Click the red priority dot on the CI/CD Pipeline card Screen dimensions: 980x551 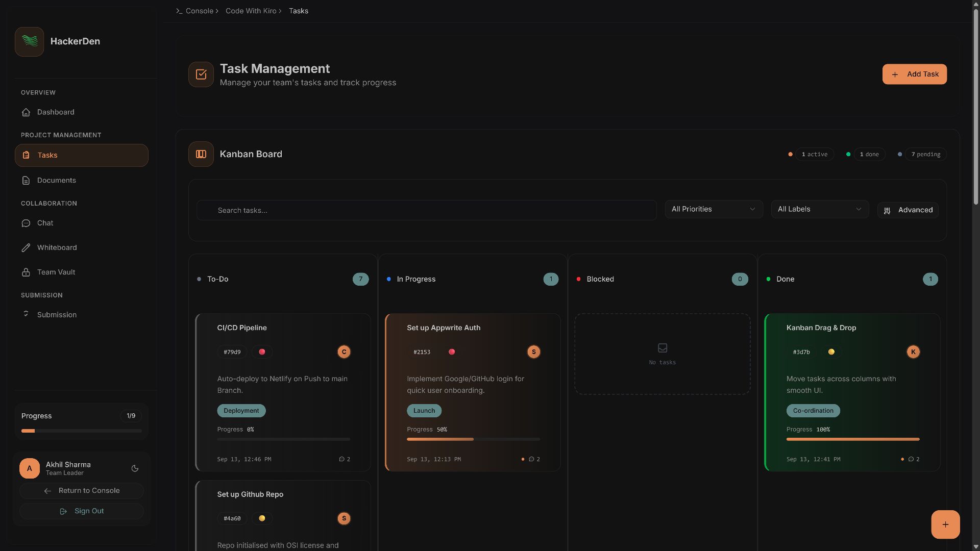coord(262,352)
